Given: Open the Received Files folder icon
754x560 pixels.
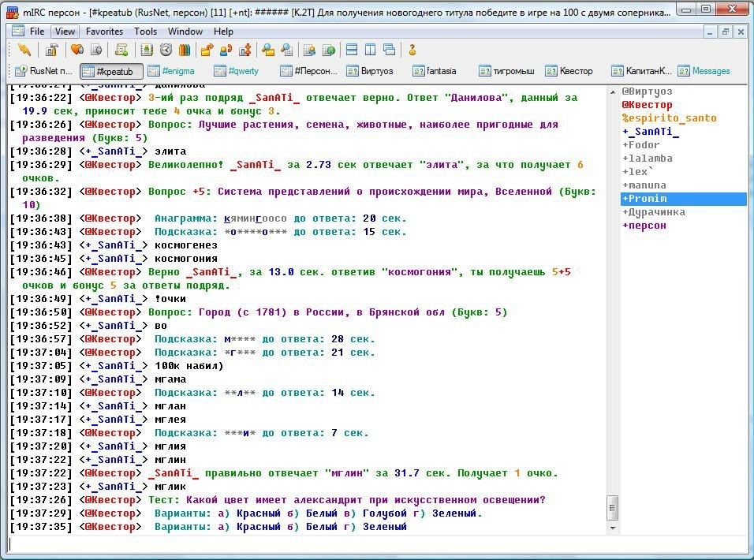Looking at the screenshot, I should 268,50.
